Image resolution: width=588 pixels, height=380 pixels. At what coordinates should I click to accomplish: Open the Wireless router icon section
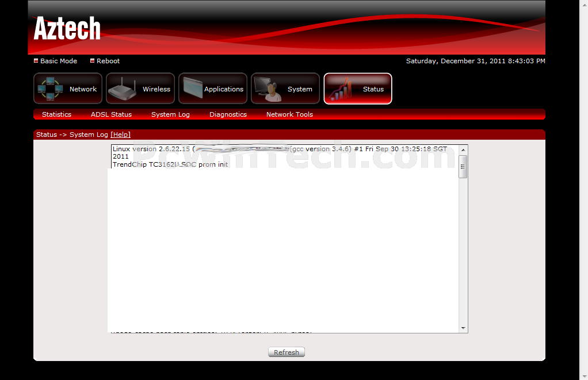click(x=140, y=89)
